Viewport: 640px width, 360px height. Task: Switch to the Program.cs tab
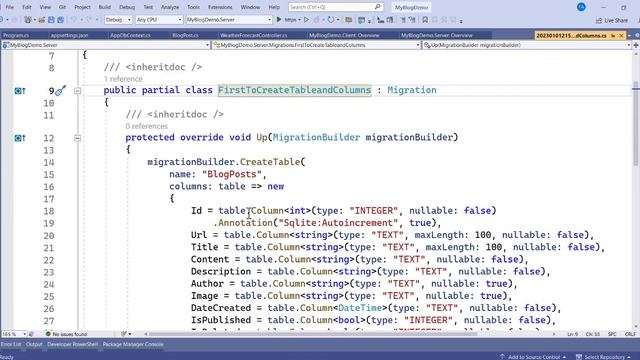pyautogui.click(x=16, y=36)
